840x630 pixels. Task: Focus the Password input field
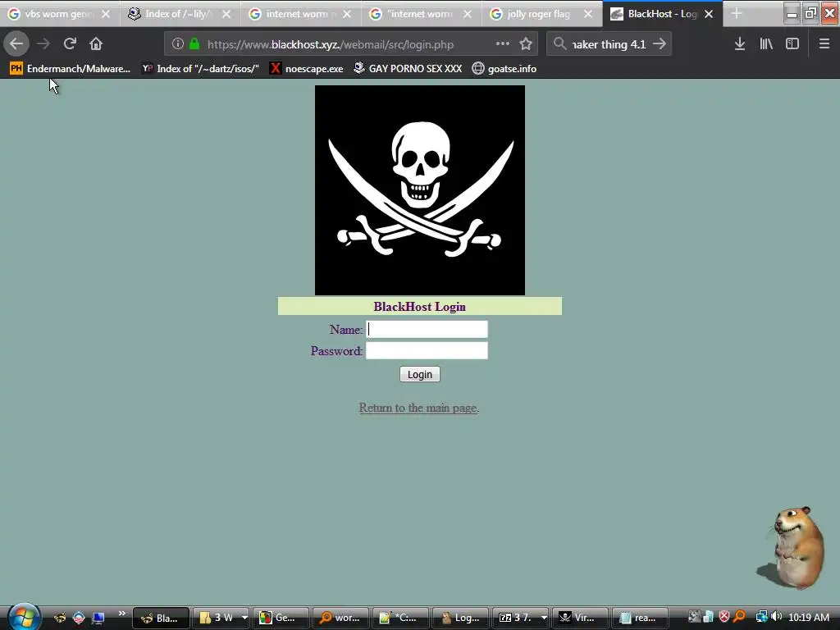pyautogui.click(x=427, y=351)
